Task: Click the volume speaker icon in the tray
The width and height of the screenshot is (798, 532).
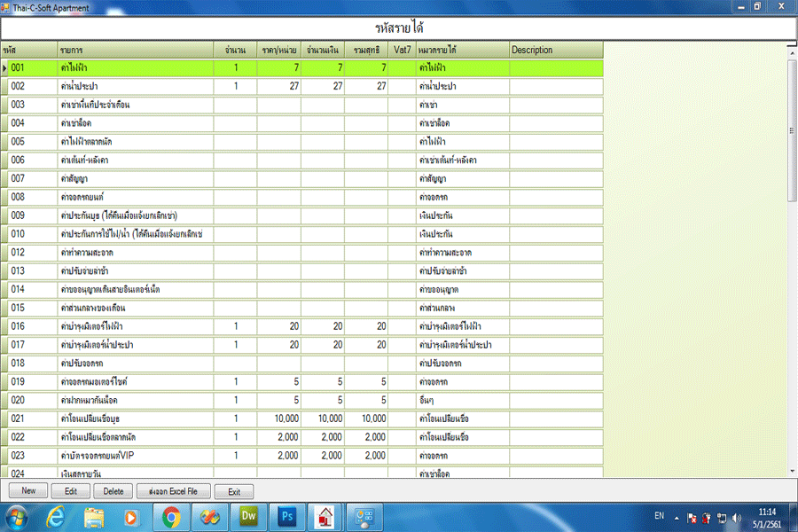Action: [x=734, y=518]
